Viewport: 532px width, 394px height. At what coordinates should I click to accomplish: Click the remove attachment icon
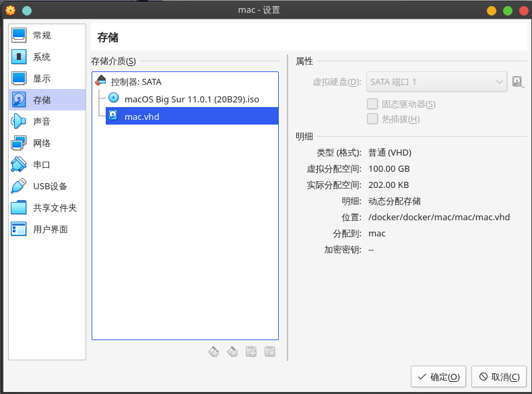(x=270, y=352)
